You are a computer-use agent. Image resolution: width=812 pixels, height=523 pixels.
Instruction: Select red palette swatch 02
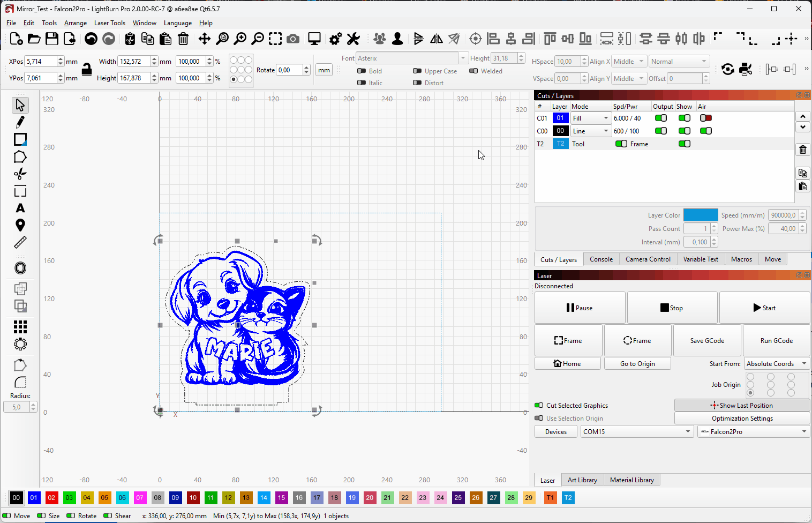click(51, 498)
